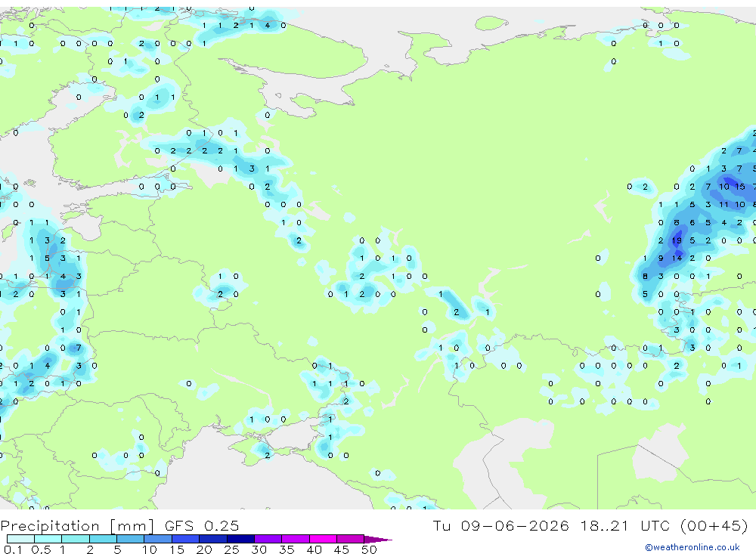Click the legend label "25"

(231, 549)
